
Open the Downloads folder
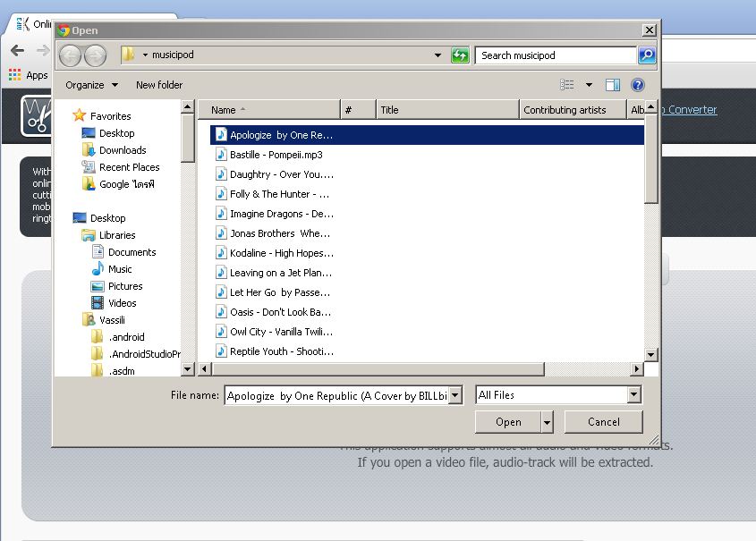tap(115, 150)
